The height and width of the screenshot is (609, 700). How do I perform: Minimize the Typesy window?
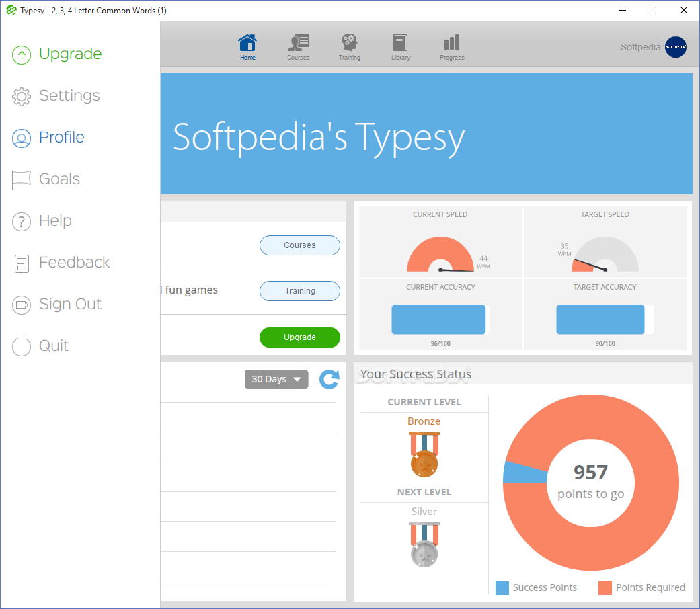click(x=623, y=10)
